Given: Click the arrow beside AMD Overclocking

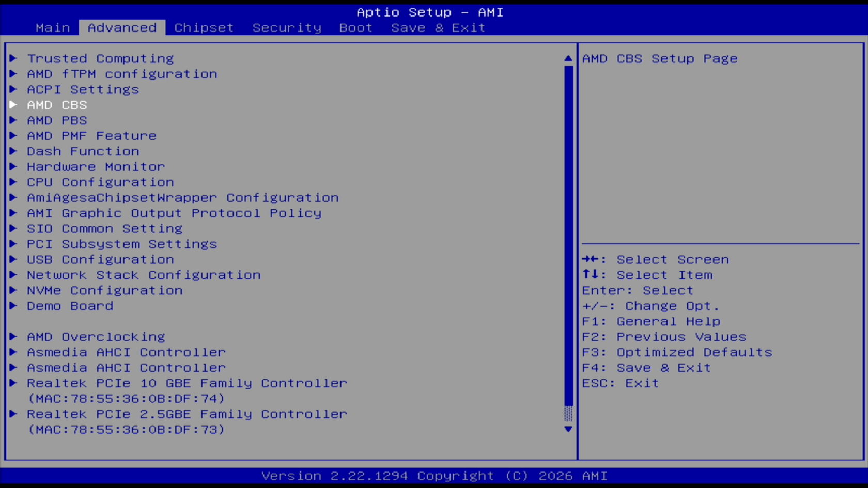Looking at the screenshot, I should [x=13, y=337].
